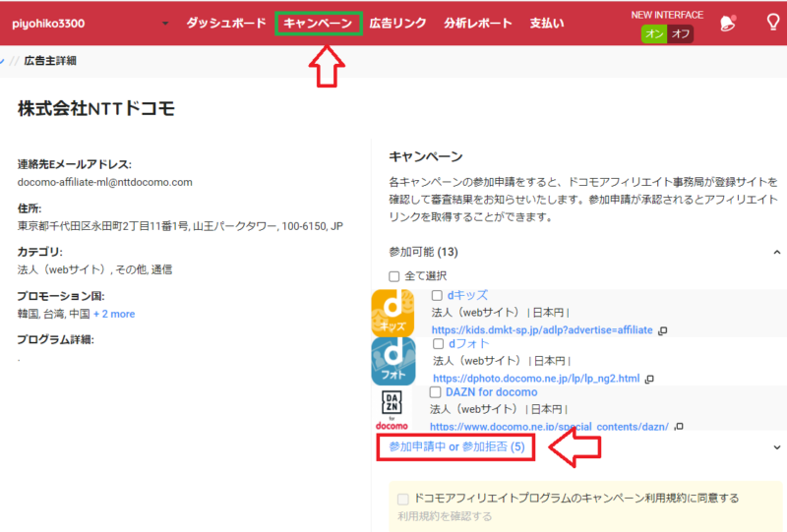Click the dフォト blue logo

[393, 361]
